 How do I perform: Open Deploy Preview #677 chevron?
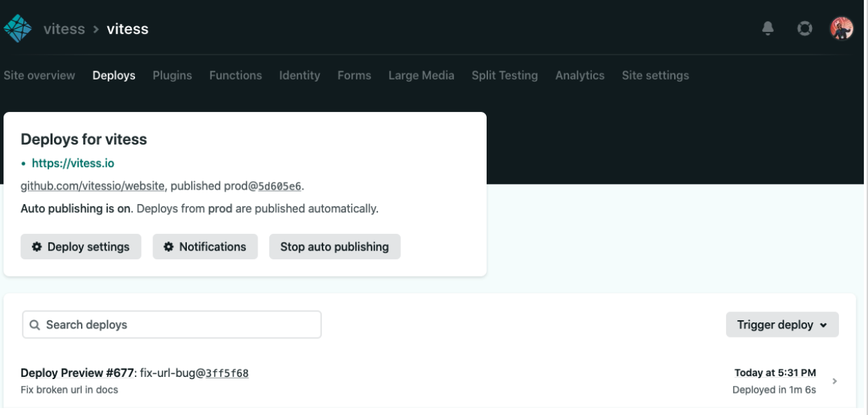835,381
